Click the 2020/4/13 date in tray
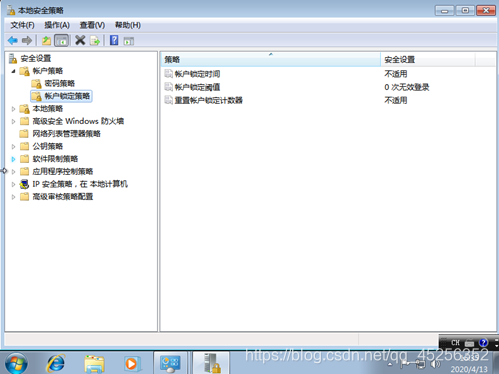This screenshot has width=499, height=374. (469, 369)
